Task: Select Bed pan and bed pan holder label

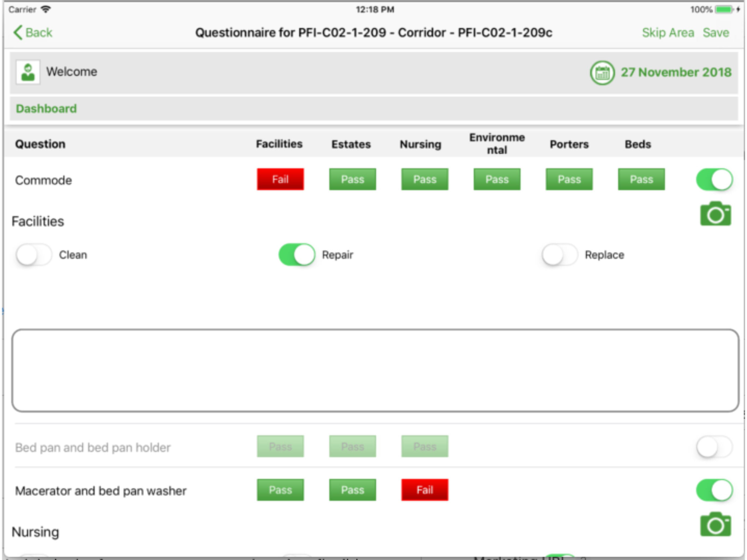Action: [93, 448]
